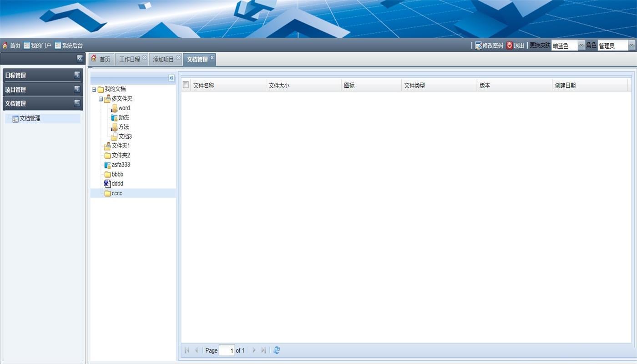The height and width of the screenshot is (364, 637).
Task: Collapse the 多文件夹 tree node
Action: [101, 99]
